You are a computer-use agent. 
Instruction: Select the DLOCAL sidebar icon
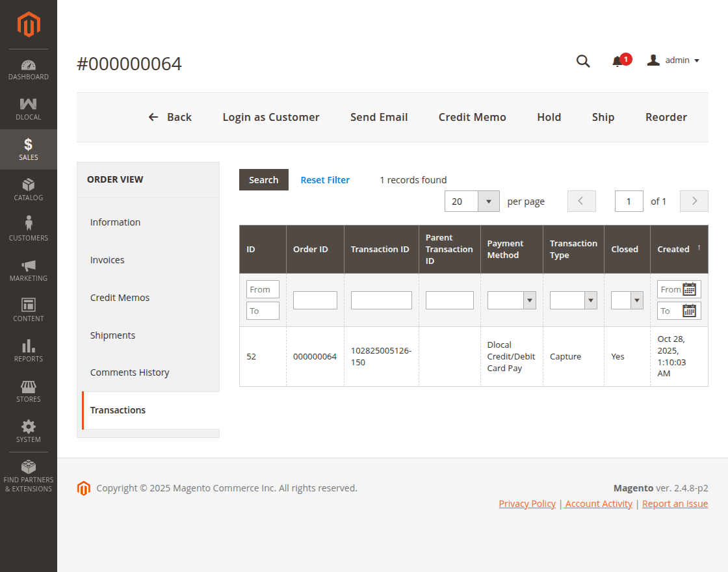click(29, 105)
